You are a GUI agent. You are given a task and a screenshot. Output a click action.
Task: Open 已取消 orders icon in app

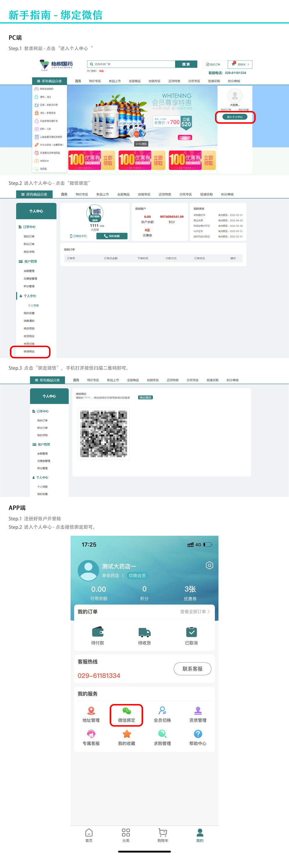click(192, 632)
